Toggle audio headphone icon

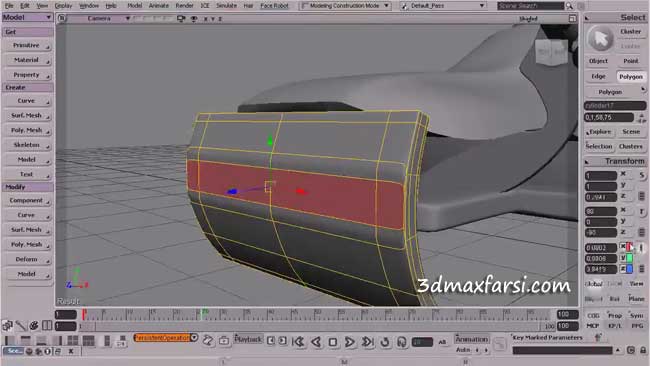click(401, 342)
